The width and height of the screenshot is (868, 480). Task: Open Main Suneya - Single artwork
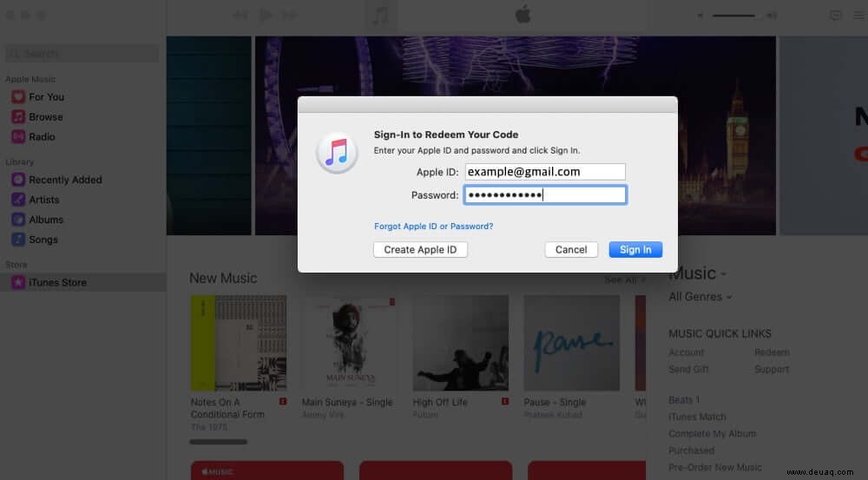(x=350, y=343)
